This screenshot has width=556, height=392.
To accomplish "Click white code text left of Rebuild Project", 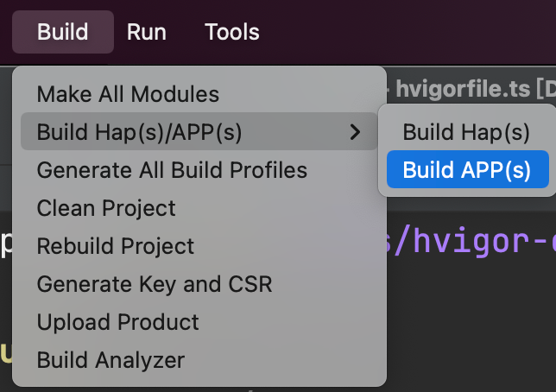I will pos(6,243).
